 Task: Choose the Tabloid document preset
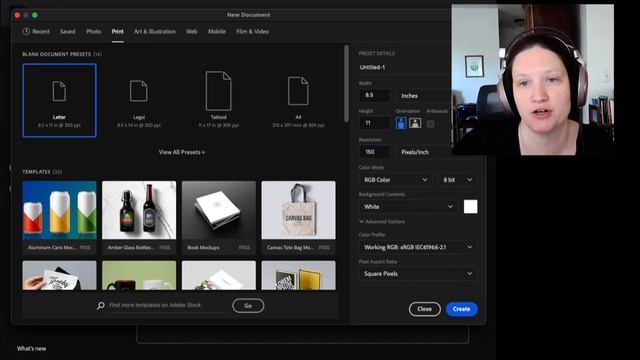(218, 100)
